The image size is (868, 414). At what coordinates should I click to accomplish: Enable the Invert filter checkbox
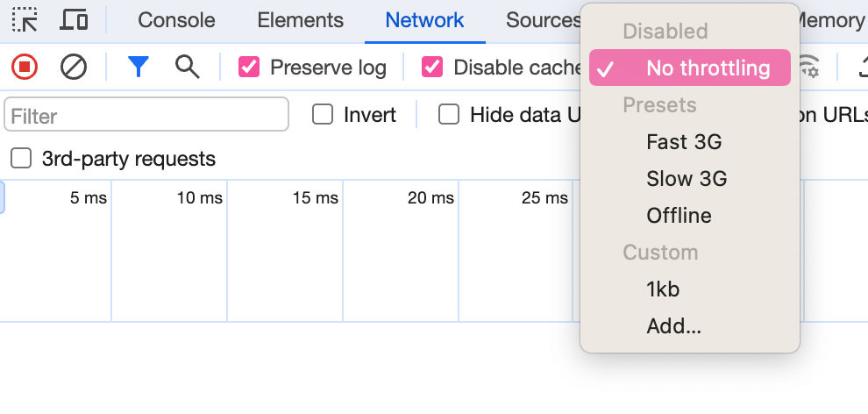(x=323, y=114)
